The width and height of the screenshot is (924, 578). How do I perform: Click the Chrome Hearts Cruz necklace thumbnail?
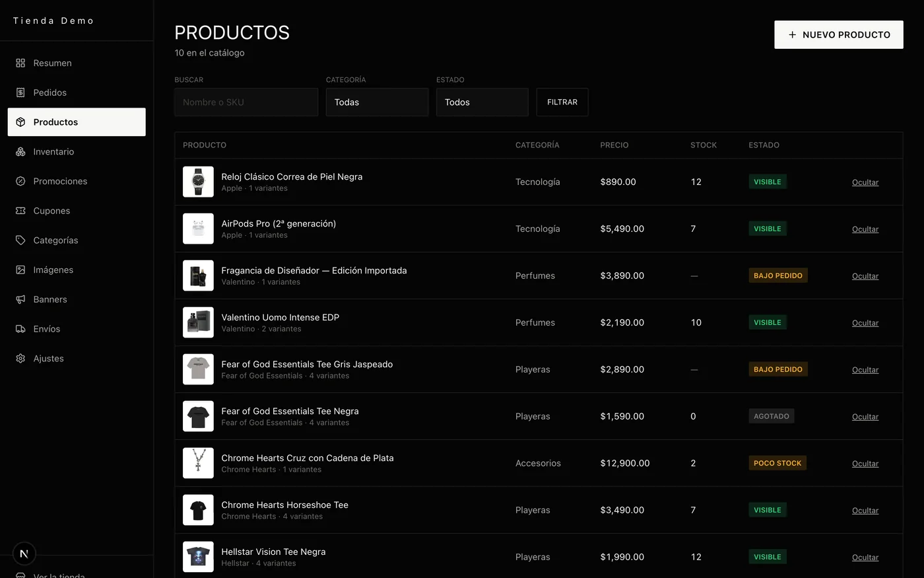(198, 463)
